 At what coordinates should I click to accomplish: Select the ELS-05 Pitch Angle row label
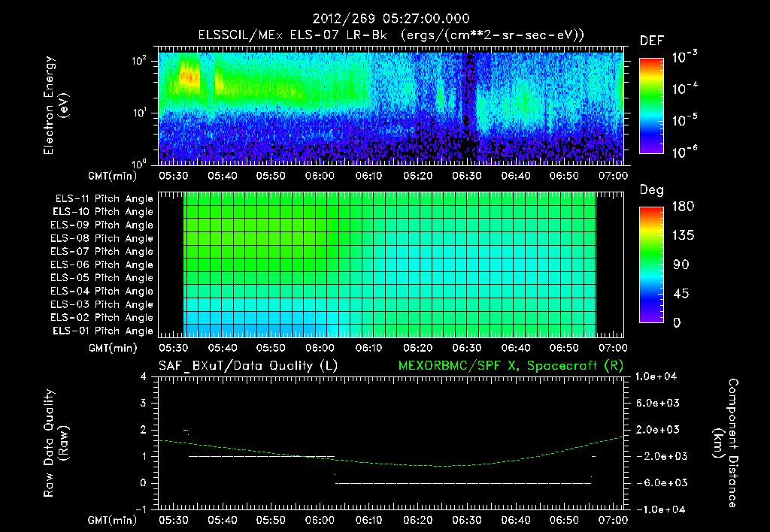[x=102, y=278]
